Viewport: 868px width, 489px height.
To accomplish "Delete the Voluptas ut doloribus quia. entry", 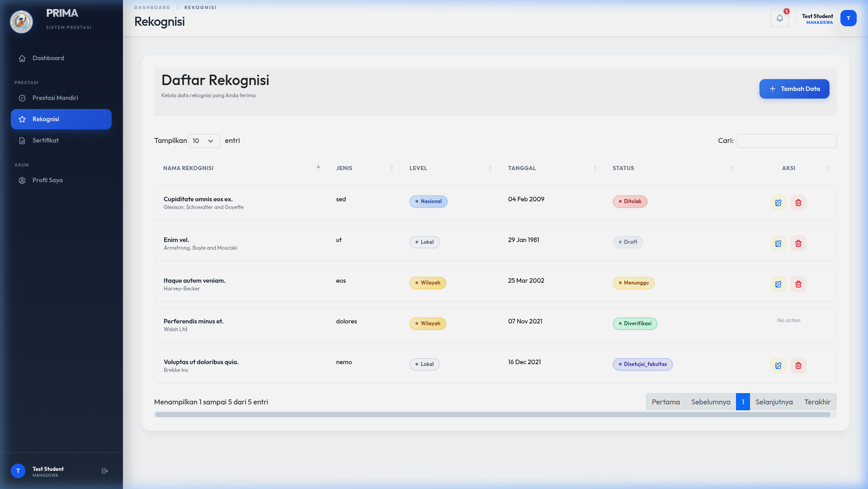I will point(798,366).
